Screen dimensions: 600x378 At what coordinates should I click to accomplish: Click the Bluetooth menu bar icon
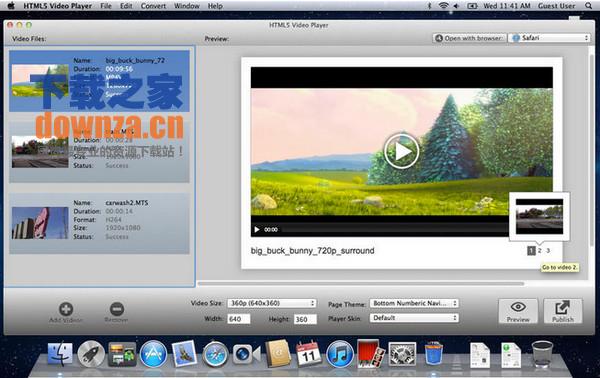(430, 6)
